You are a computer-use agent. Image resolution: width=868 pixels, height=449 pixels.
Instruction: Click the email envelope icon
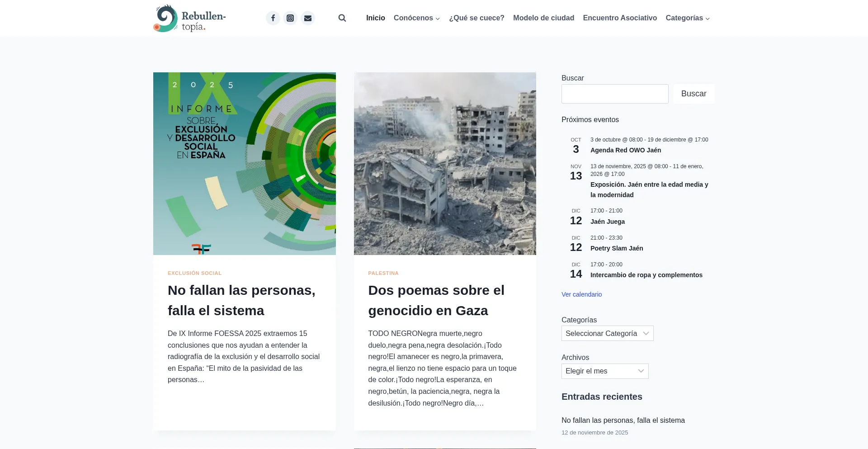308,18
